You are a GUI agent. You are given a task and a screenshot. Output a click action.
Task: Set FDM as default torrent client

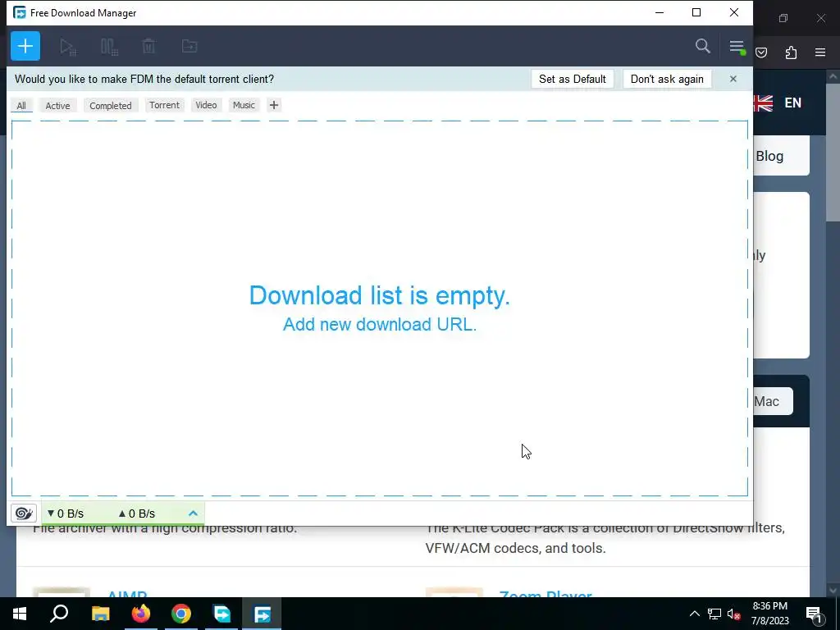pyautogui.click(x=572, y=80)
